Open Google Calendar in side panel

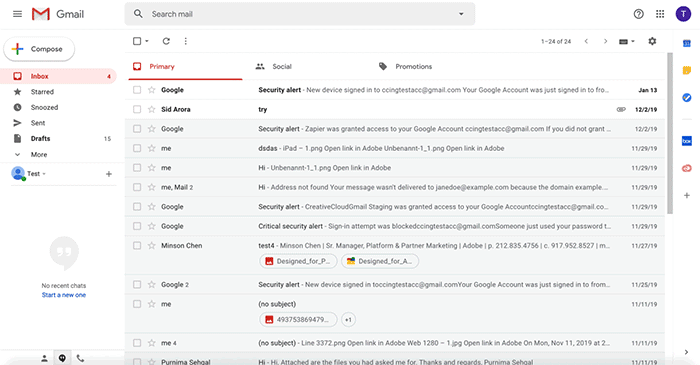click(x=687, y=43)
